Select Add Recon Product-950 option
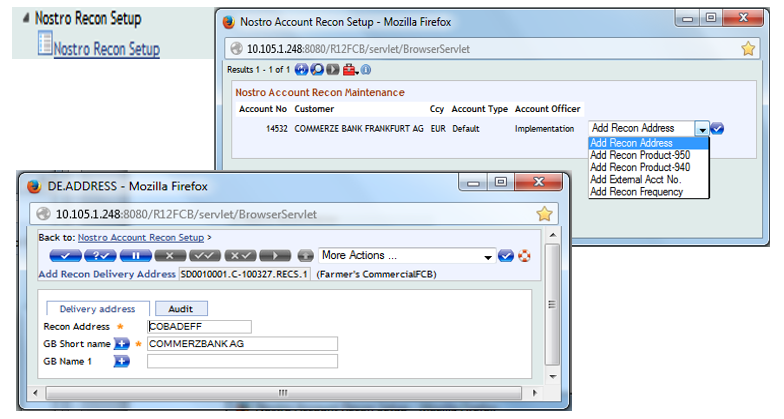 [x=640, y=155]
